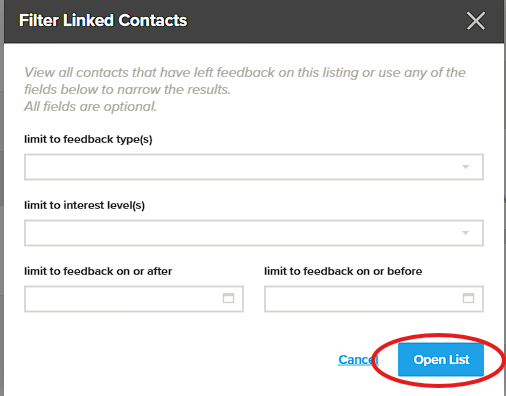Viewport: 506px width, 396px height.
Task: Open calendar for feedback on or after
Action: (x=228, y=298)
